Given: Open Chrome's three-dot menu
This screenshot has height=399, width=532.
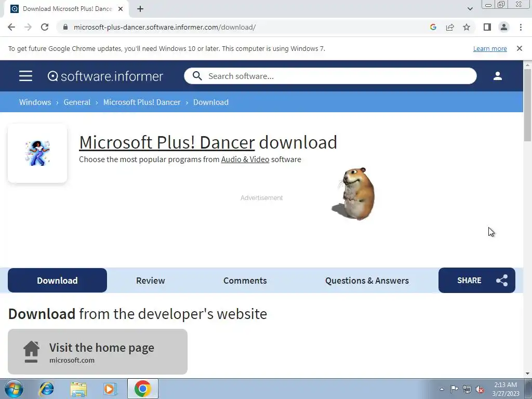Looking at the screenshot, I should (521, 27).
